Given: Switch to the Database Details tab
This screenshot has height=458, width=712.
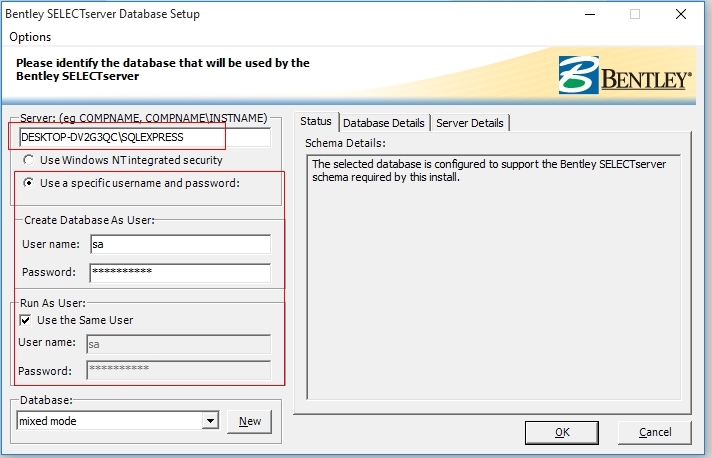Looking at the screenshot, I should pyautogui.click(x=384, y=123).
